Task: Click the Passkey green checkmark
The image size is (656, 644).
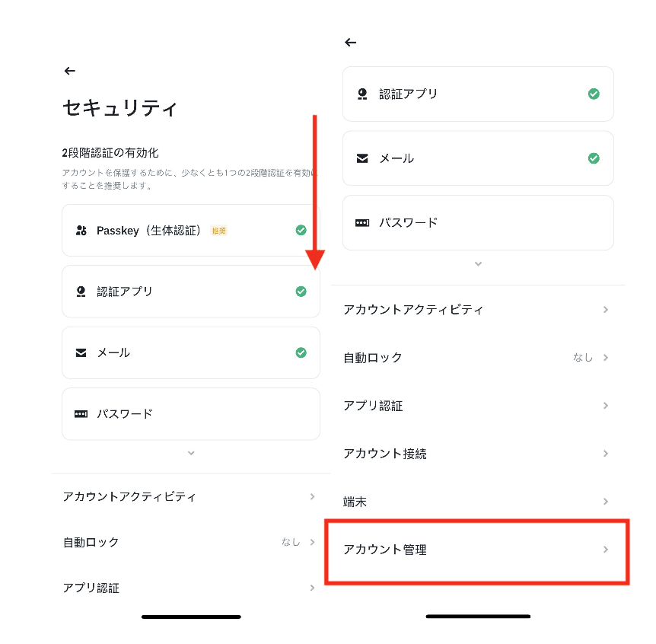Action: pos(301,230)
